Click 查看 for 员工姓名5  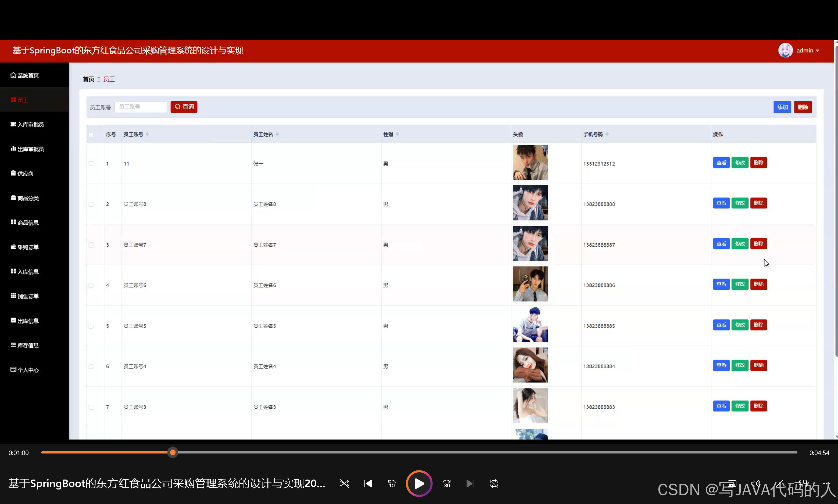pos(721,325)
